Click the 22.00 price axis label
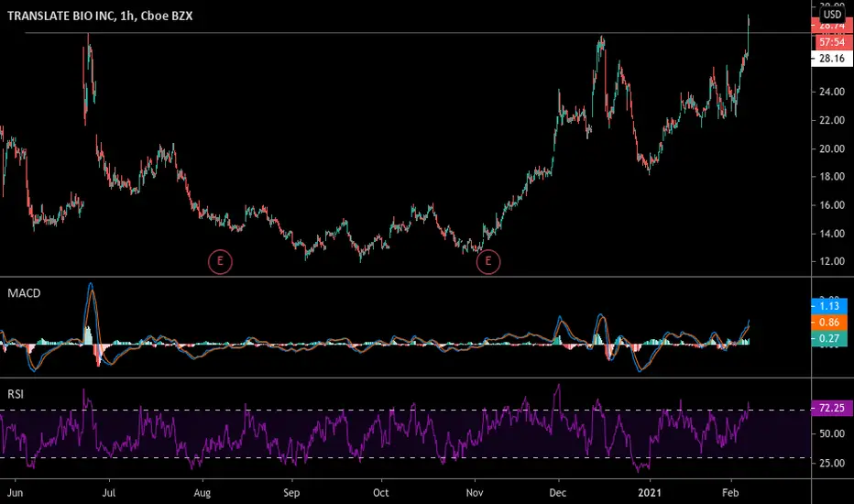Viewport: 854px width, 504px height. (832, 120)
